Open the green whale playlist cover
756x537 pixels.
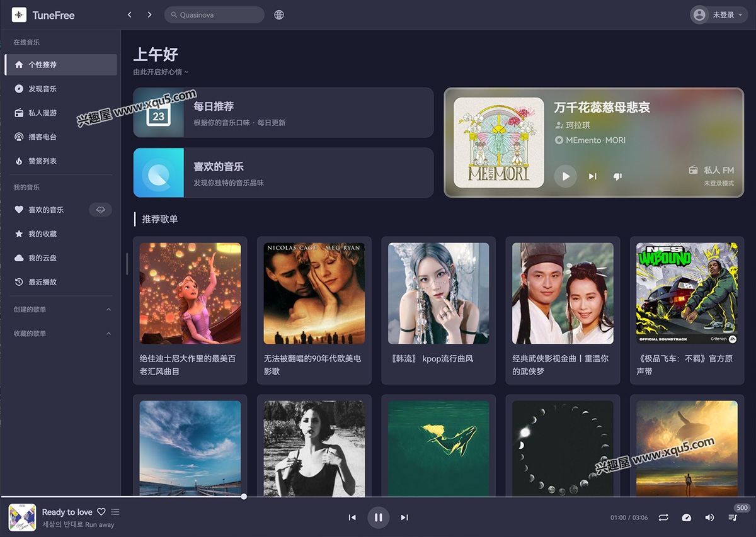point(438,448)
